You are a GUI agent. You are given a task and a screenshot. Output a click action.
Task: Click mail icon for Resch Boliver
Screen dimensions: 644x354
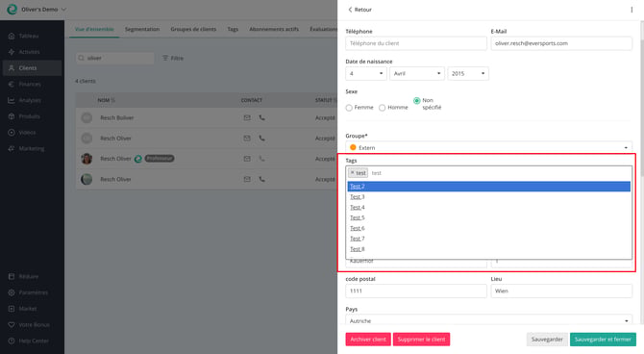[247, 117]
